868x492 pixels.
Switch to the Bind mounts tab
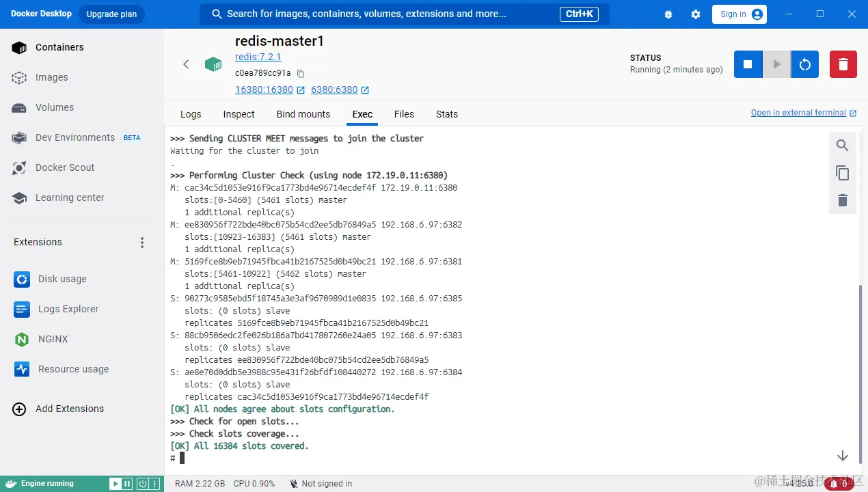[303, 114]
